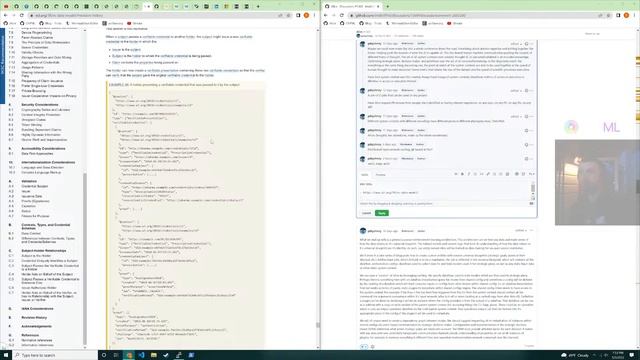This screenshot has height=360, width=640.
Task: Open a new tab in the left browser window
Action: (x=258, y=7)
